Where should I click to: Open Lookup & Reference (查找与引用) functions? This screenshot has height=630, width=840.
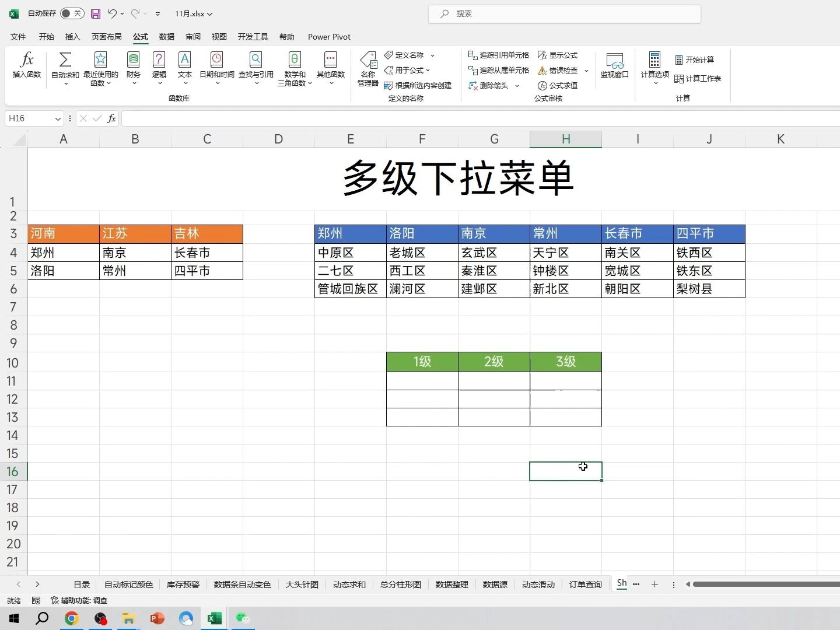point(256,68)
